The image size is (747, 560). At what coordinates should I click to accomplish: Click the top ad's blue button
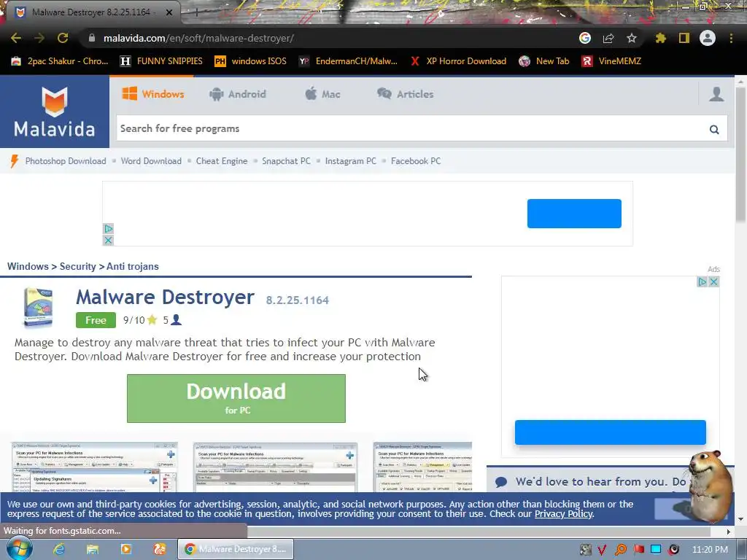click(574, 214)
